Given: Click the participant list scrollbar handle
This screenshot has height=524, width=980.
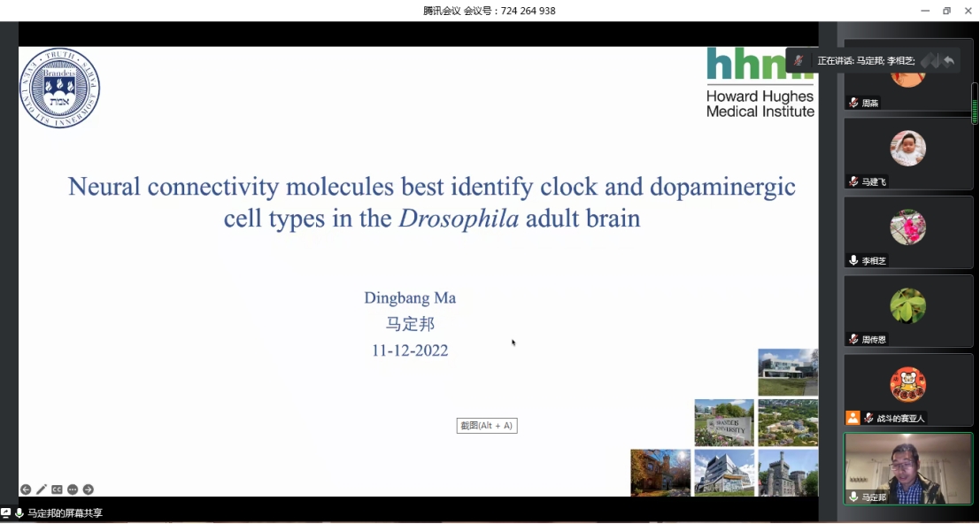Looking at the screenshot, I should (975, 104).
